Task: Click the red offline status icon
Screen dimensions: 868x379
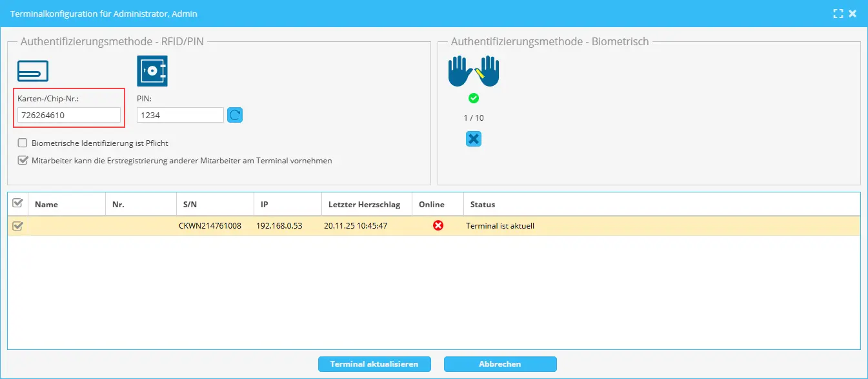Action: [438, 225]
